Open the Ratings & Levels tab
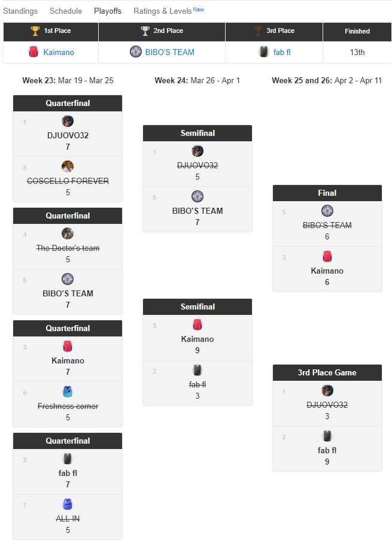The height and width of the screenshot is (546, 392). coord(163,11)
